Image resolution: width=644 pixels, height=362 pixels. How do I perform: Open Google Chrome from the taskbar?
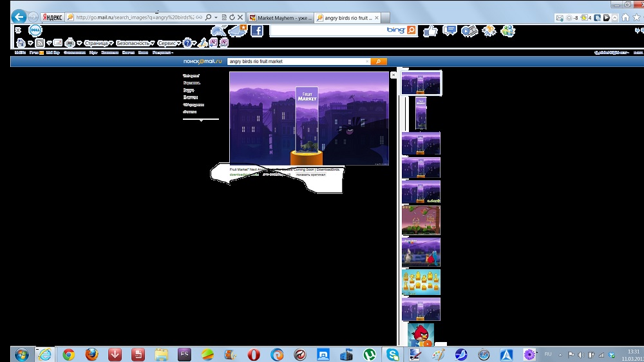pos(69,354)
